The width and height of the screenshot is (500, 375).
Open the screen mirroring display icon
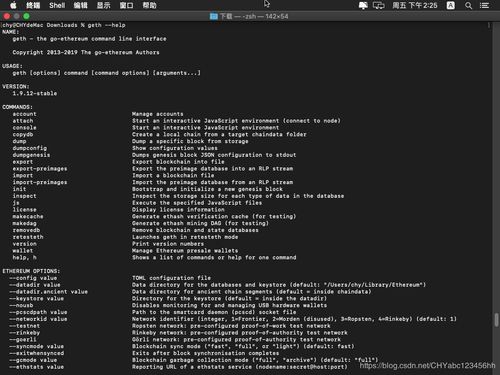[x=379, y=5]
